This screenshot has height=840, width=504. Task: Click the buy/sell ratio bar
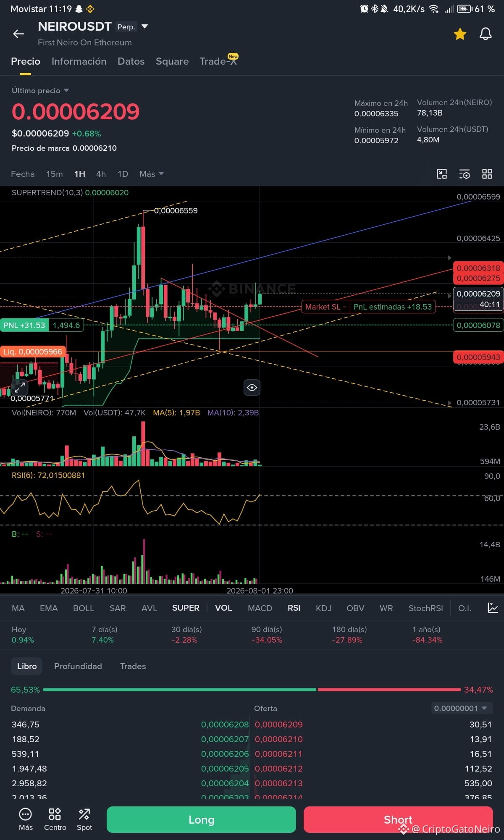coord(252,690)
